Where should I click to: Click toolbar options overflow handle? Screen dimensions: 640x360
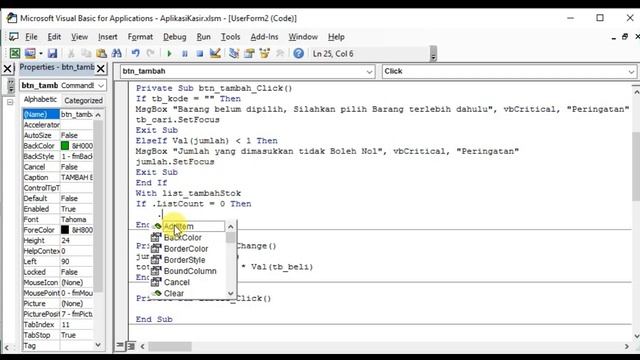[433, 54]
